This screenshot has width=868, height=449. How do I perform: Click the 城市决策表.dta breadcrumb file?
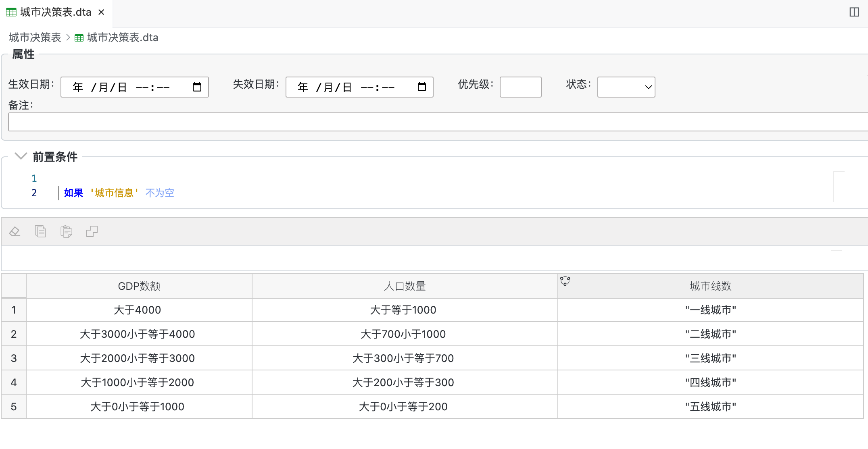122,37
